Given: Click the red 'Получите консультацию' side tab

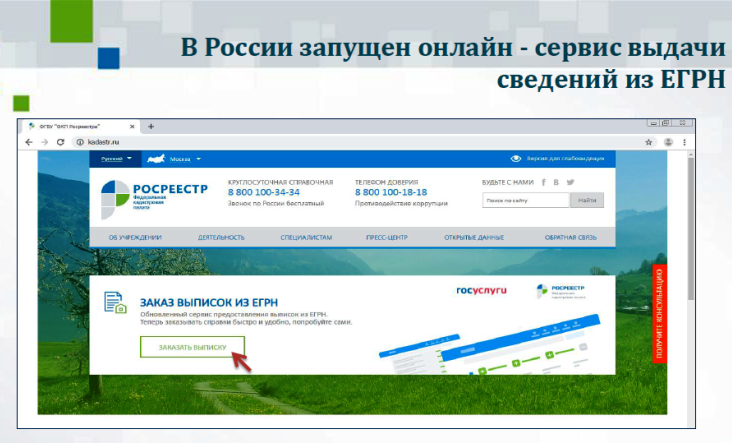Looking at the screenshot, I should pyautogui.click(x=659, y=313).
